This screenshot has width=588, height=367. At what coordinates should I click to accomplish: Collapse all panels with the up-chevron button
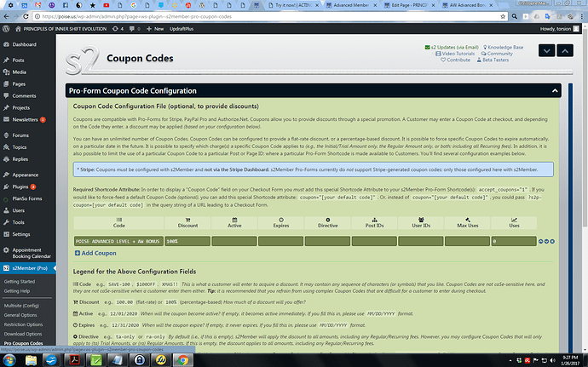[x=565, y=50]
